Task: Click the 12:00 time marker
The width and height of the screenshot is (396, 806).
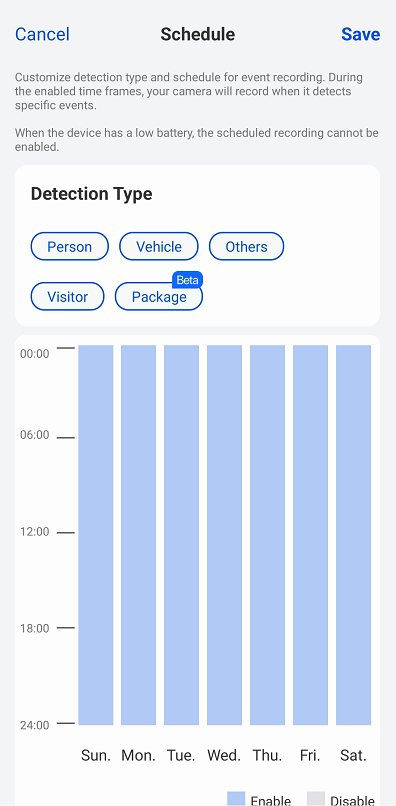Action: click(34, 532)
